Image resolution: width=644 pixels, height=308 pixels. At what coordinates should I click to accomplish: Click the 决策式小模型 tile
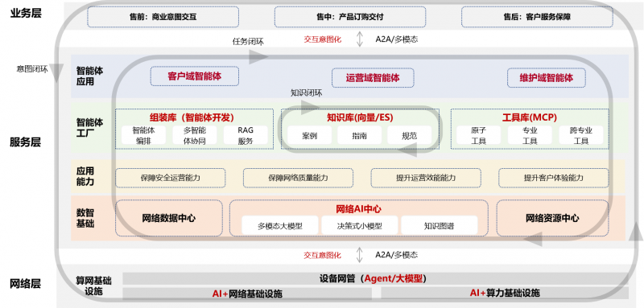click(360, 225)
